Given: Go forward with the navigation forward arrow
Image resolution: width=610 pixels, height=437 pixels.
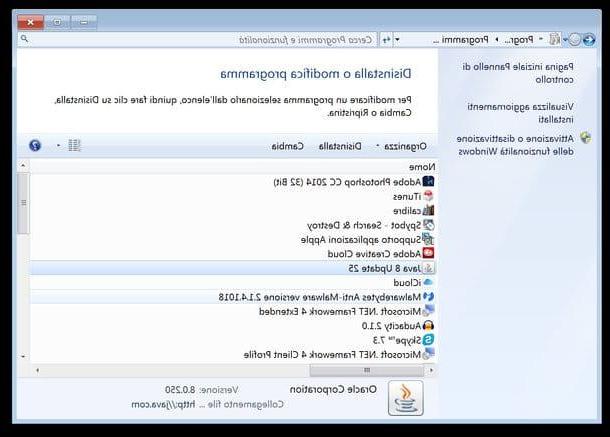Looking at the screenshot, I should coord(575,39).
